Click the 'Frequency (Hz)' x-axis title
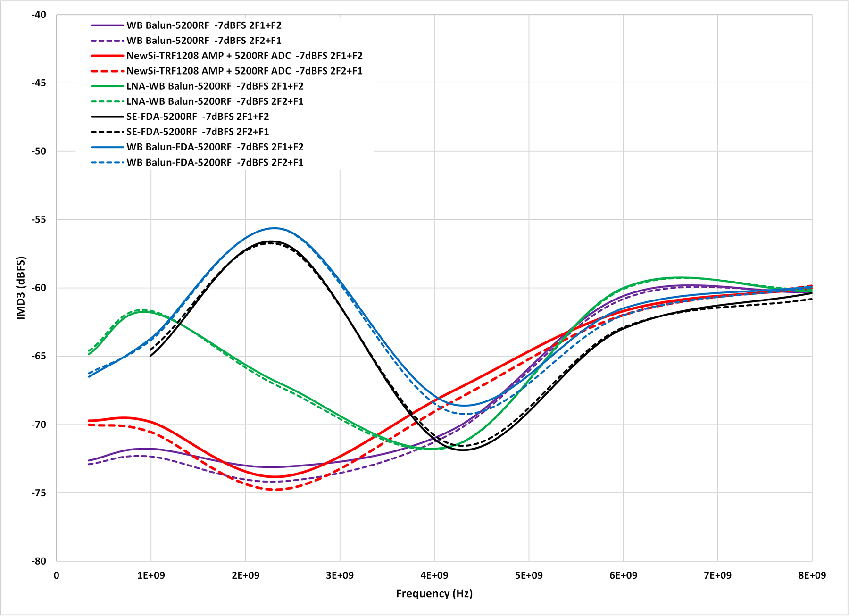The image size is (849, 616). click(x=434, y=594)
